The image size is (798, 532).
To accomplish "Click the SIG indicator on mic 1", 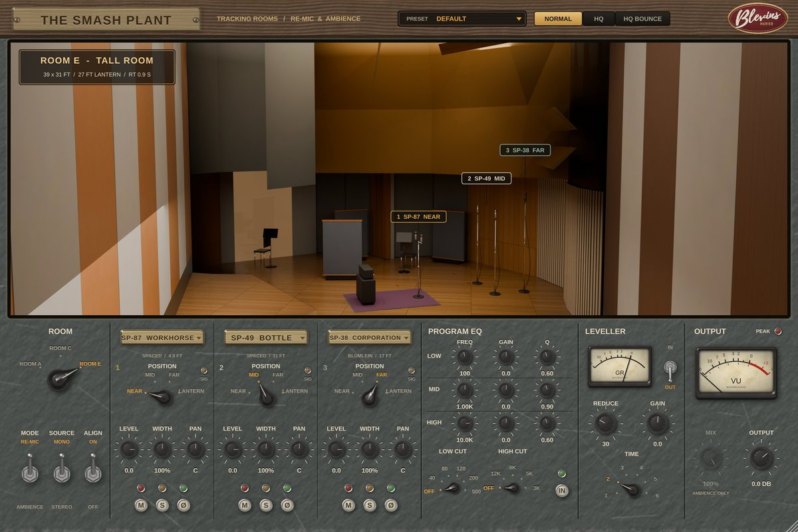I will tap(203, 370).
